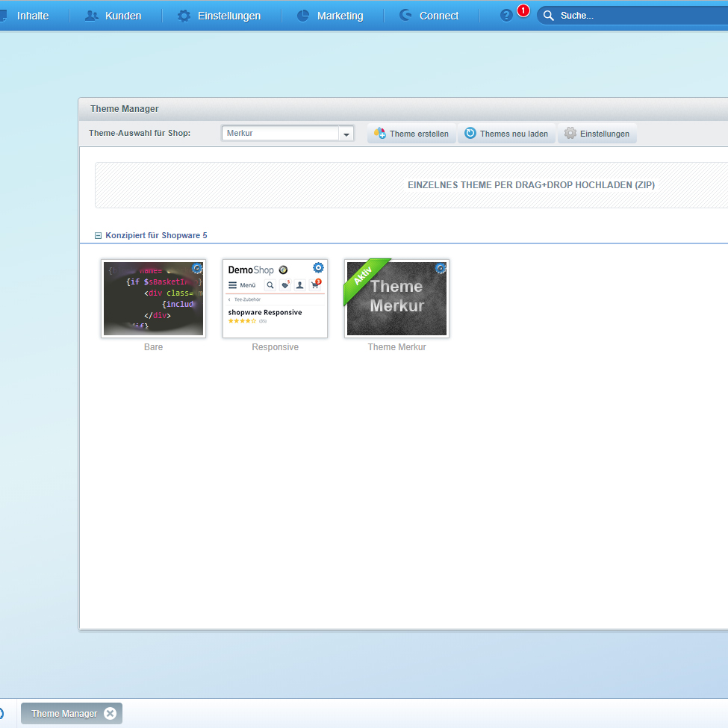Collapse the Konzipiert für Shopware 5 group
The width and height of the screenshot is (728, 728).
[x=98, y=236]
